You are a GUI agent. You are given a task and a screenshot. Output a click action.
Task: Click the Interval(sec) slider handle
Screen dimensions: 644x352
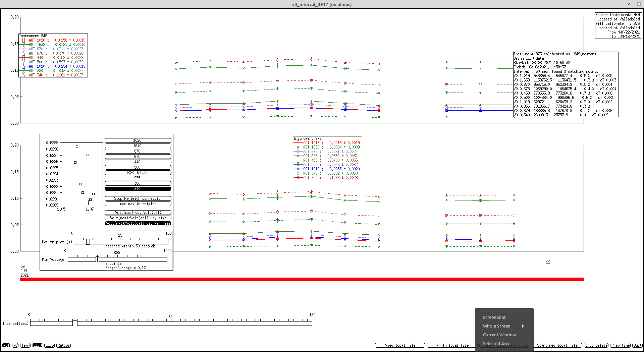pyautogui.click(x=75, y=323)
